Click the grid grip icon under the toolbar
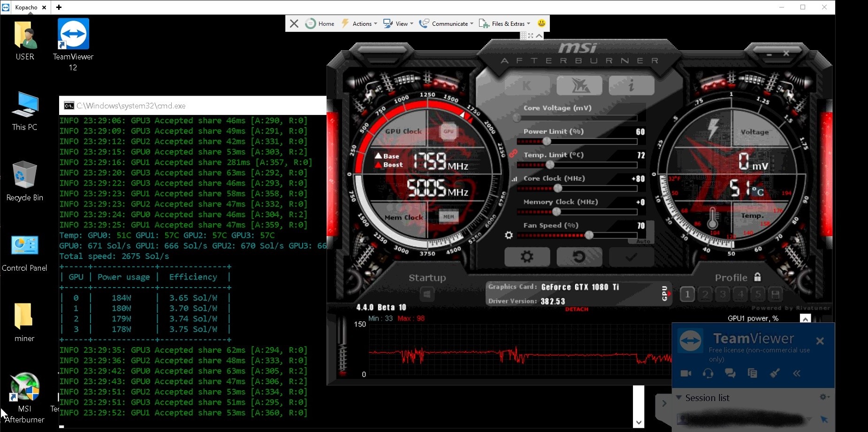Image resolution: width=868 pixels, height=432 pixels. tap(524, 36)
